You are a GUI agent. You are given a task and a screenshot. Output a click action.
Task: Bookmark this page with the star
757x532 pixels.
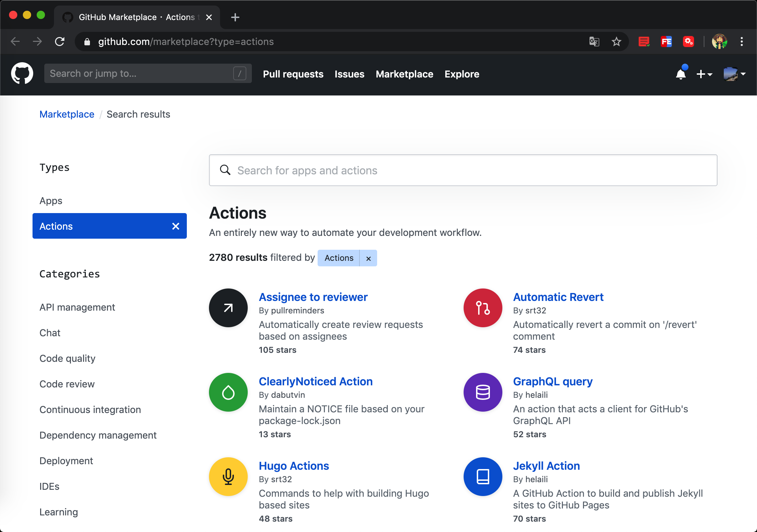click(616, 42)
